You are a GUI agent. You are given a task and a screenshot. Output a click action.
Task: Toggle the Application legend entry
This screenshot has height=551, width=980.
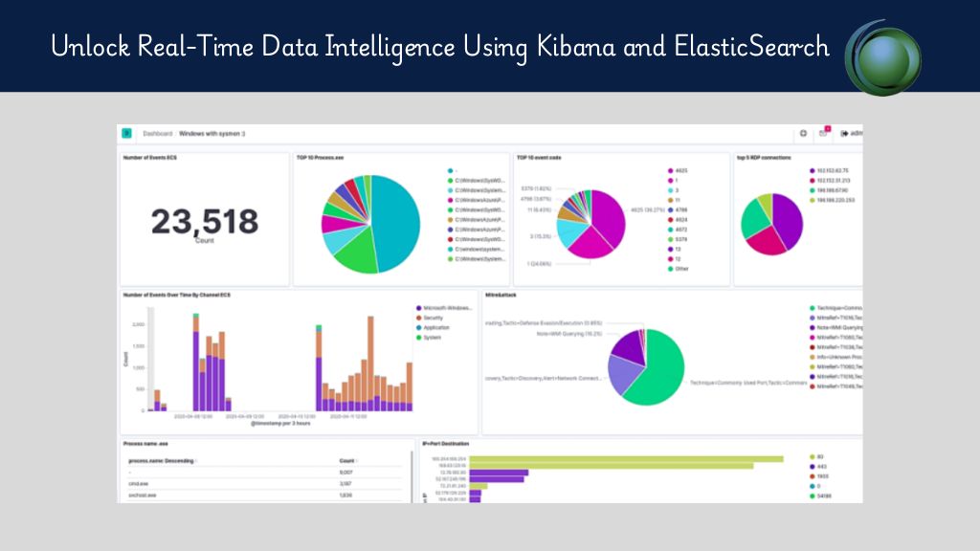click(433, 327)
